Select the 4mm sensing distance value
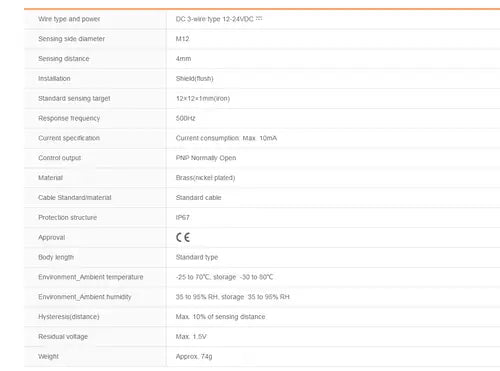 pyautogui.click(x=183, y=59)
